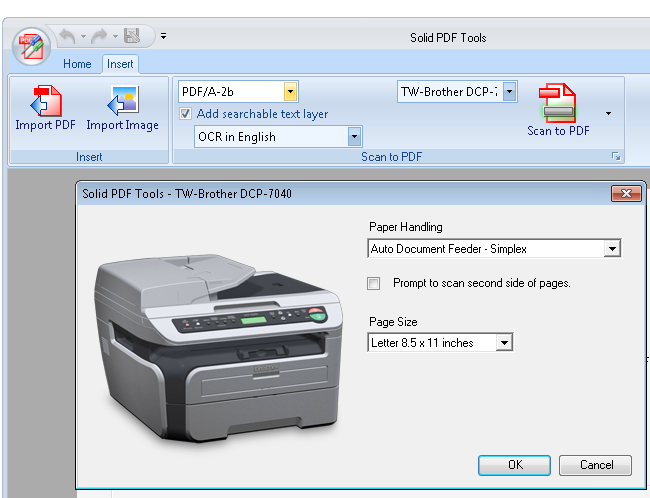
Task: Open the Solid PDF Tools application menu orb
Action: click(x=31, y=46)
